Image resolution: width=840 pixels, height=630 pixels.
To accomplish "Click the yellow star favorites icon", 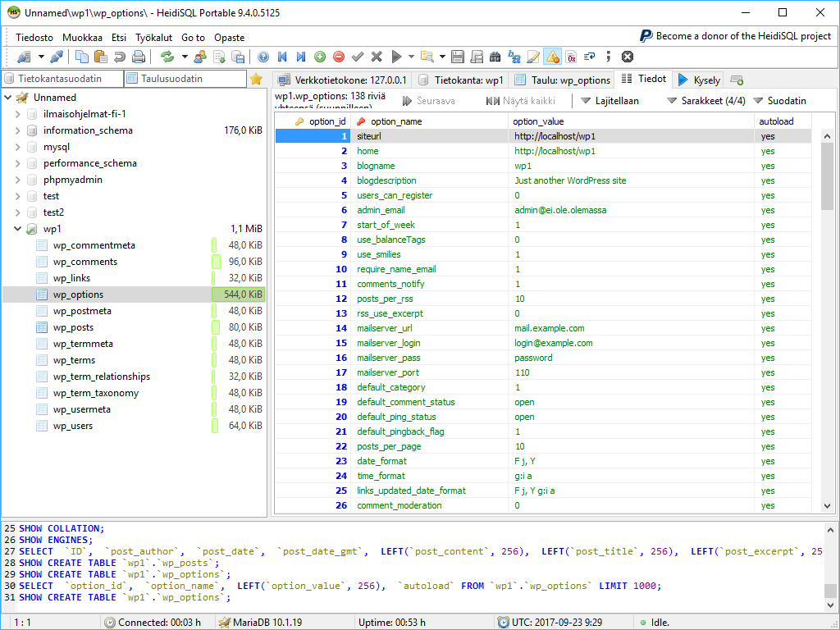I will [x=256, y=80].
